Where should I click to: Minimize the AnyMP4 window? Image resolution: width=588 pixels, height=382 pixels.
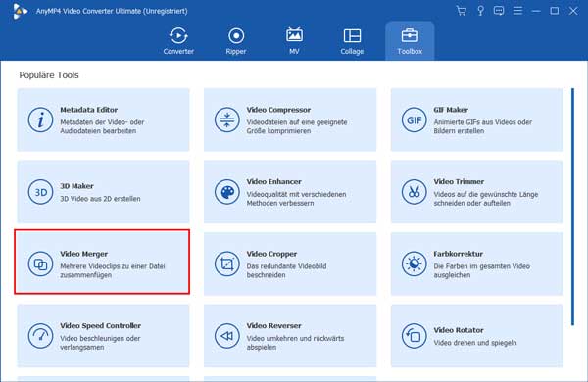tap(536, 11)
